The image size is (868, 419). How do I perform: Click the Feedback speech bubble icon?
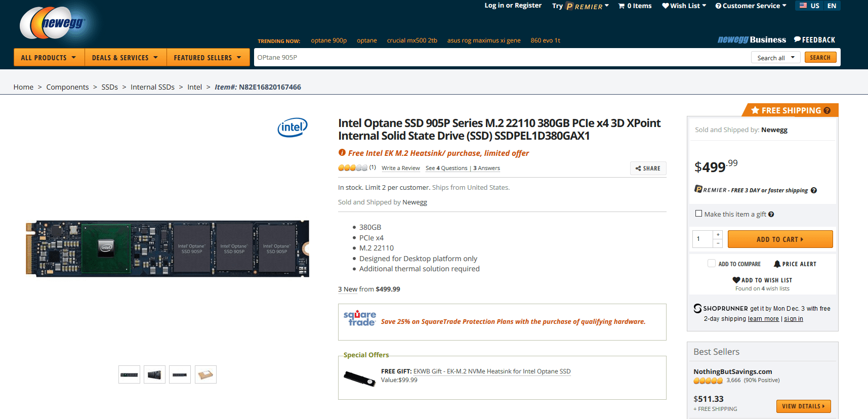pos(797,39)
